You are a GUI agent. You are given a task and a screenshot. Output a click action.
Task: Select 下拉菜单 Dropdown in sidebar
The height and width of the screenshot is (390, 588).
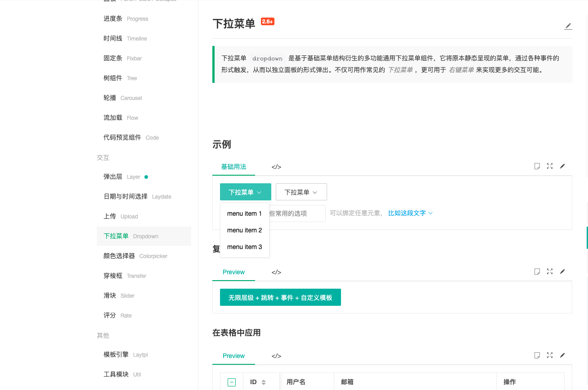144,236
